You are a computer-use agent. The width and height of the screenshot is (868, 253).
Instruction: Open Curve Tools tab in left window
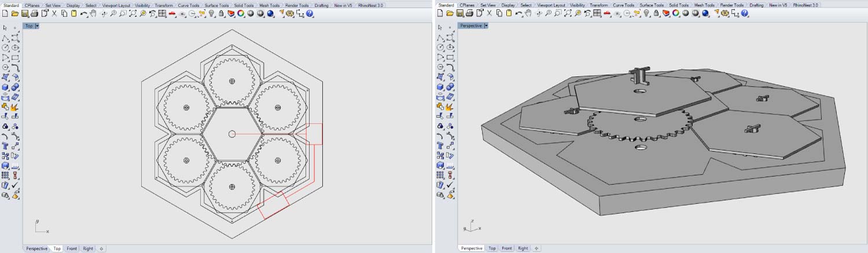(189, 5)
